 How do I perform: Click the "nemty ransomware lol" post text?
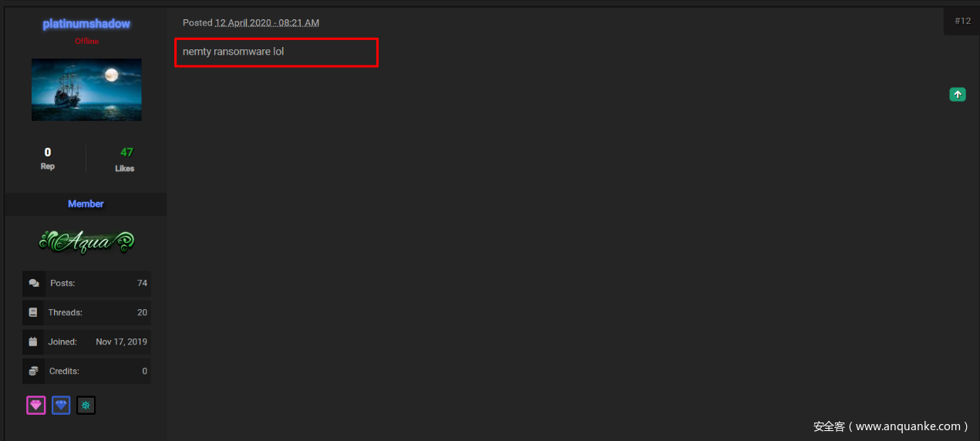[233, 52]
